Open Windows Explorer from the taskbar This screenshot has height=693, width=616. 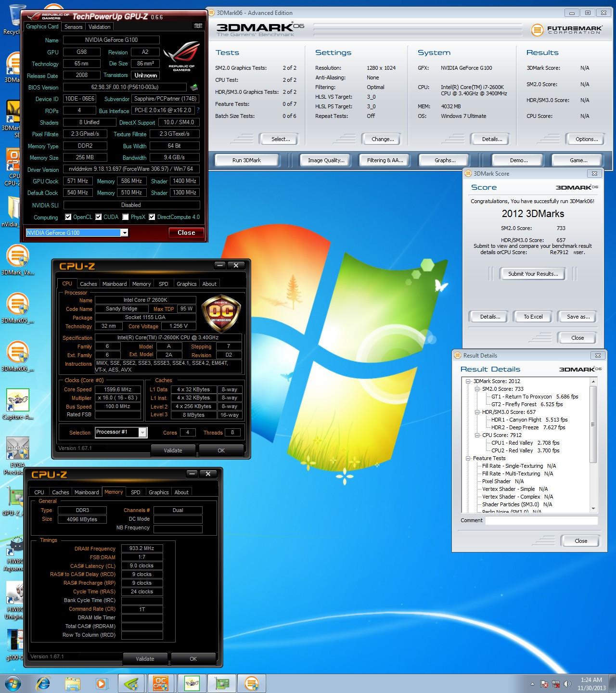(72, 683)
